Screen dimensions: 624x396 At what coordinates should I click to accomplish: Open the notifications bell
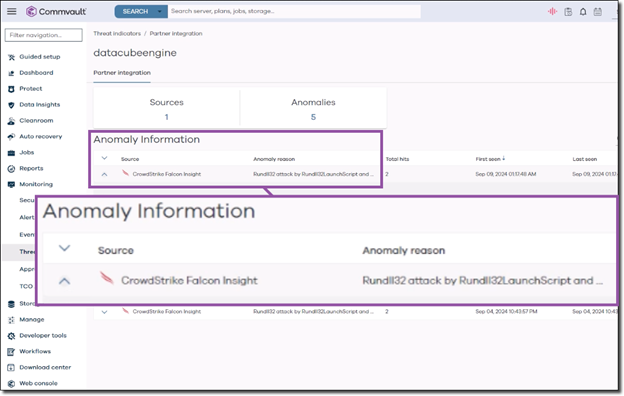pyautogui.click(x=583, y=12)
